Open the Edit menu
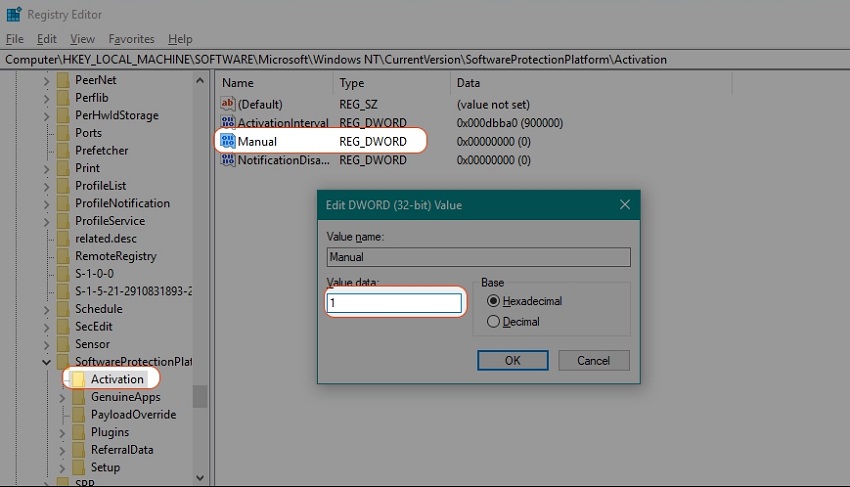 click(x=47, y=39)
